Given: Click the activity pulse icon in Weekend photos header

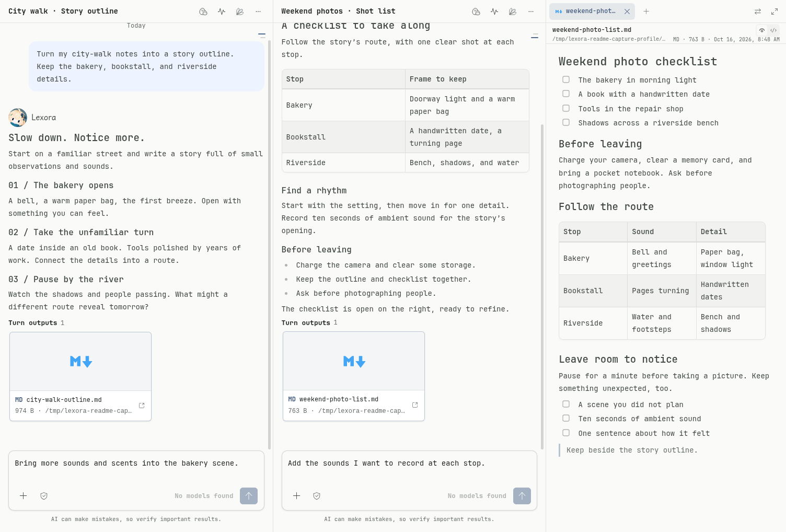Looking at the screenshot, I should click(x=494, y=11).
